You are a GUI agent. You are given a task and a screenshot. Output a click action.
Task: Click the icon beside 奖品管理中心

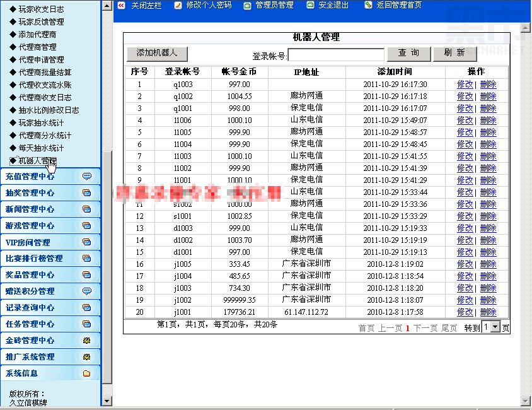pos(87,274)
